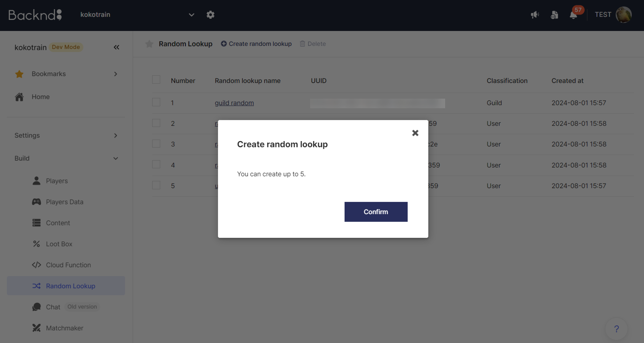
Task: Click the plus icon for Create random lookup
Action: point(224,44)
